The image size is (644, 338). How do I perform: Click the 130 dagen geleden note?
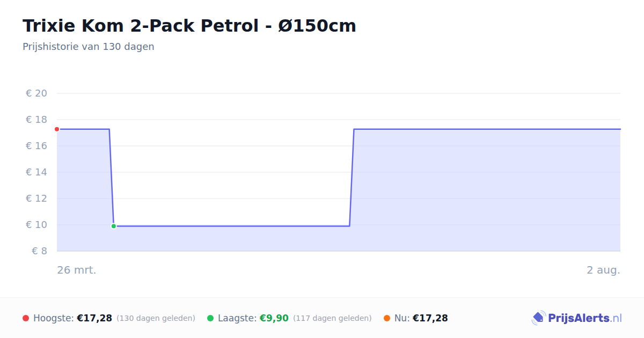pyautogui.click(x=156, y=318)
